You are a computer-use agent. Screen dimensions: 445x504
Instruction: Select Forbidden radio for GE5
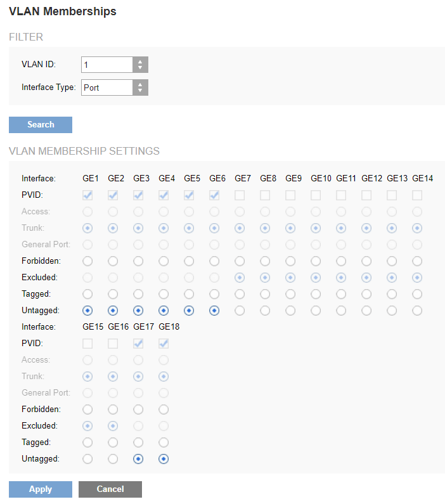pyautogui.click(x=189, y=261)
